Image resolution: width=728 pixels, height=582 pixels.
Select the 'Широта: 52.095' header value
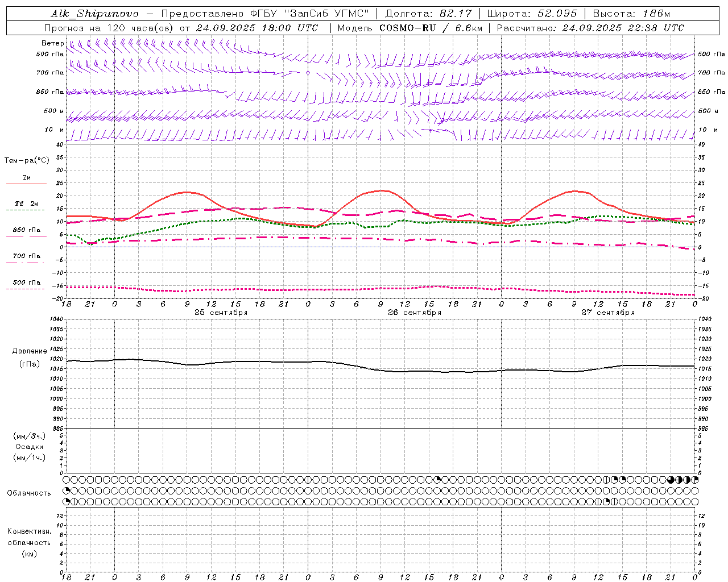(x=532, y=14)
